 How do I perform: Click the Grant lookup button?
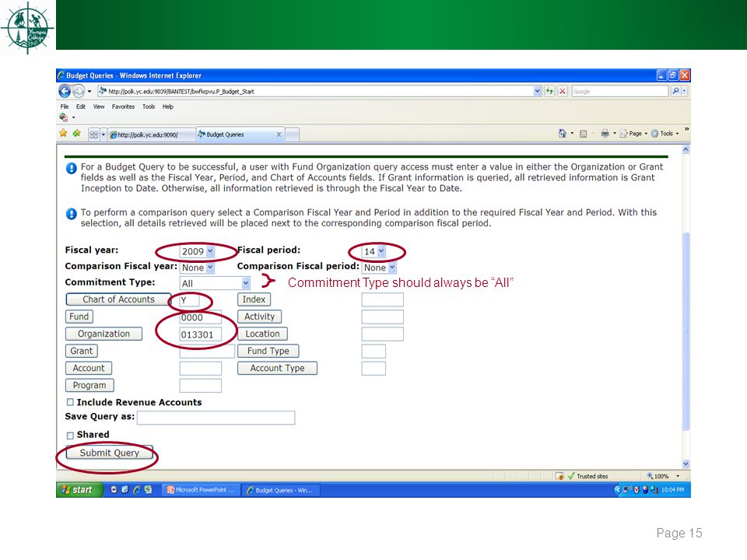coord(82,351)
